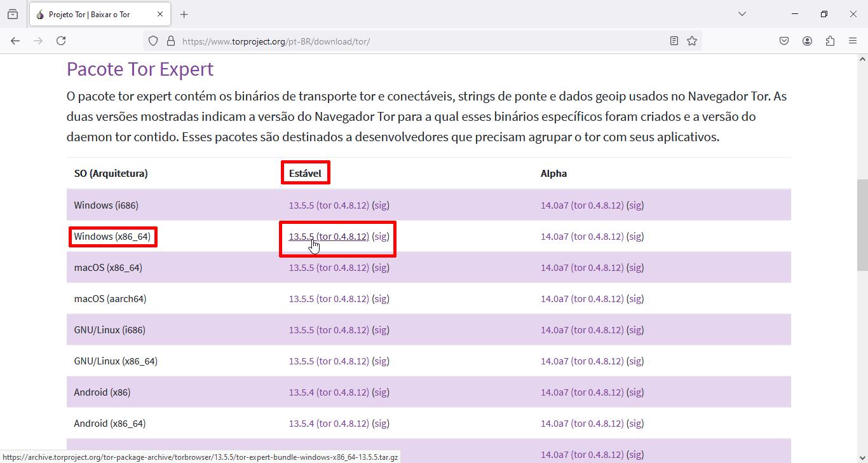This screenshot has height=463, width=868.
Task: Open alpha sig link for Windows (x86_64)
Action: click(635, 237)
